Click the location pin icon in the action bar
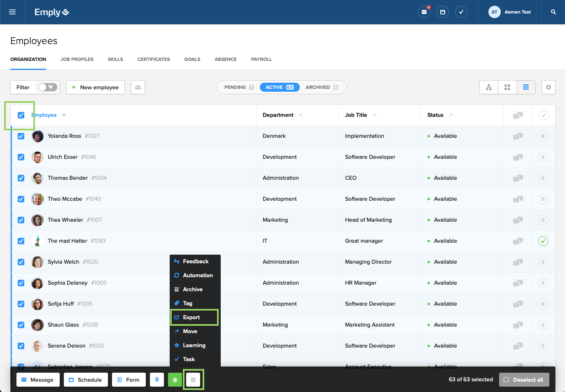 [x=156, y=379]
